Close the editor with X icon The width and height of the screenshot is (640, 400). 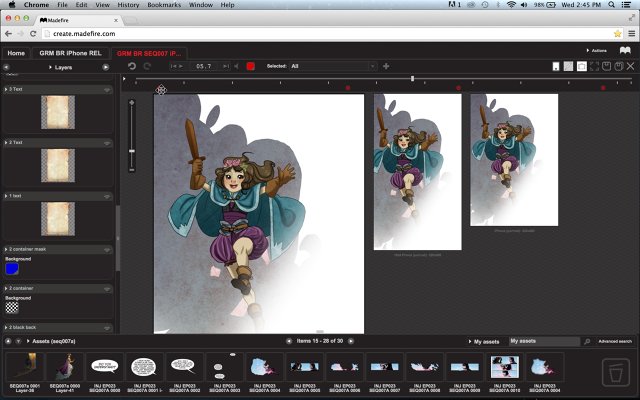point(631,66)
